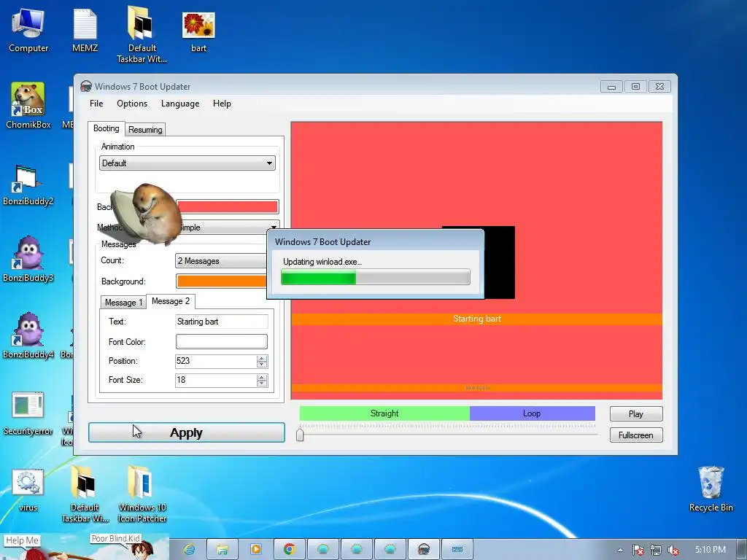Click the muted volume tray icon
This screenshot has width=747, height=560.
[673, 550]
